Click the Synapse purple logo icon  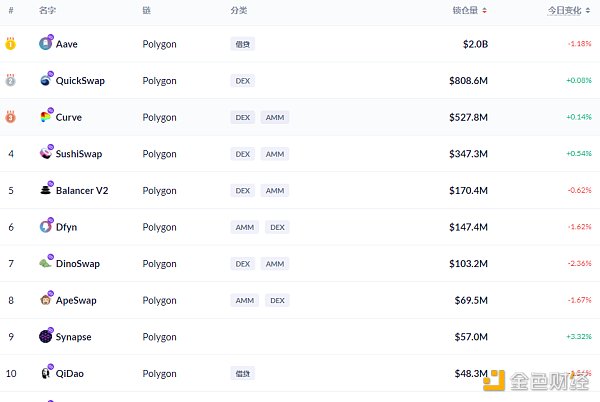click(46, 336)
